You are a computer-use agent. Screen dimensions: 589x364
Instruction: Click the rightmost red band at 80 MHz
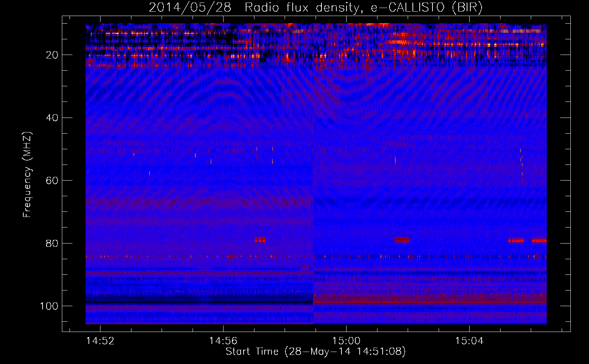coord(539,240)
